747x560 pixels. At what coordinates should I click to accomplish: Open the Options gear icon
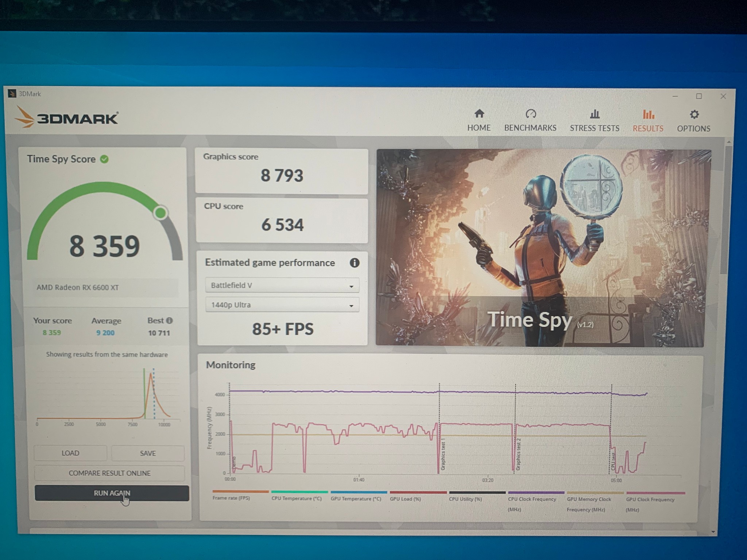[x=694, y=115]
